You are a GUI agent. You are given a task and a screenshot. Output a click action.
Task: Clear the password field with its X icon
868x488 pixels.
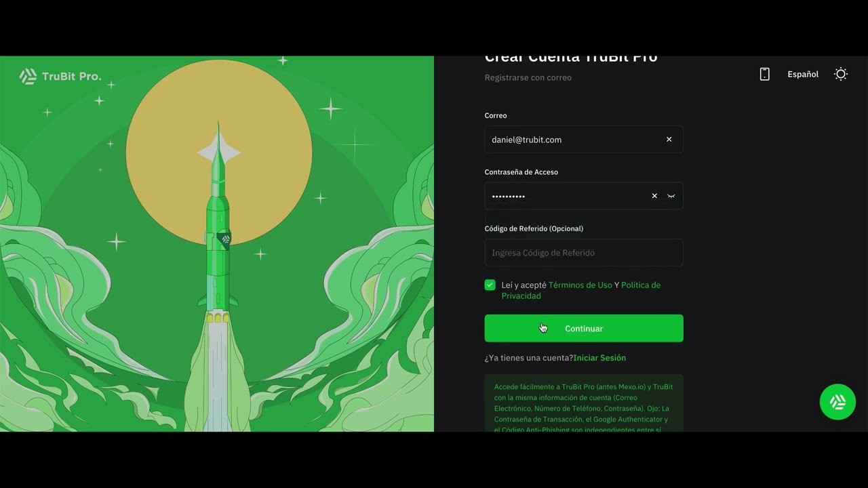pos(654,196)
